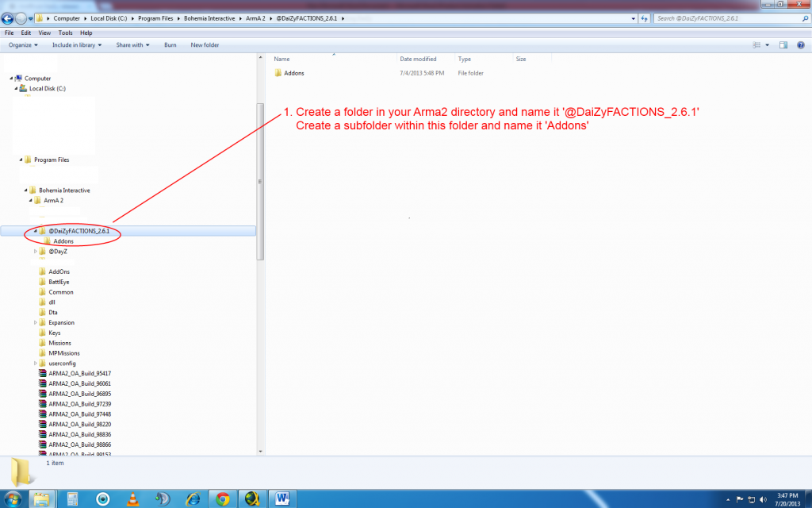Sort by the Type column header
The image size is (812, 508).
[465, 59]
